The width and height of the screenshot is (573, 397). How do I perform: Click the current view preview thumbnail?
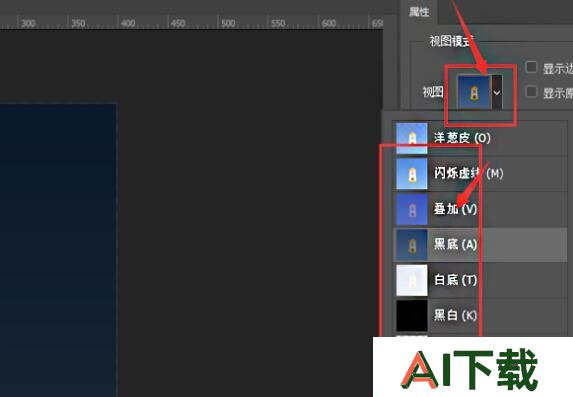coord(474,92)
